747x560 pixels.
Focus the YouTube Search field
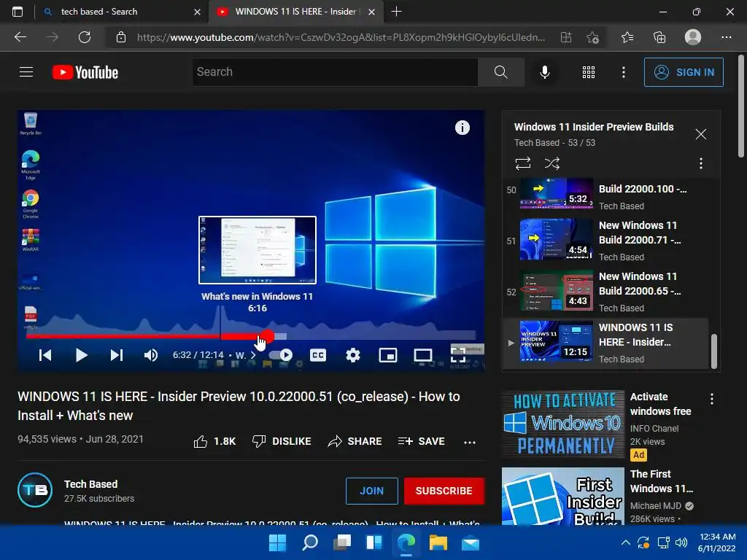[335, 72]
